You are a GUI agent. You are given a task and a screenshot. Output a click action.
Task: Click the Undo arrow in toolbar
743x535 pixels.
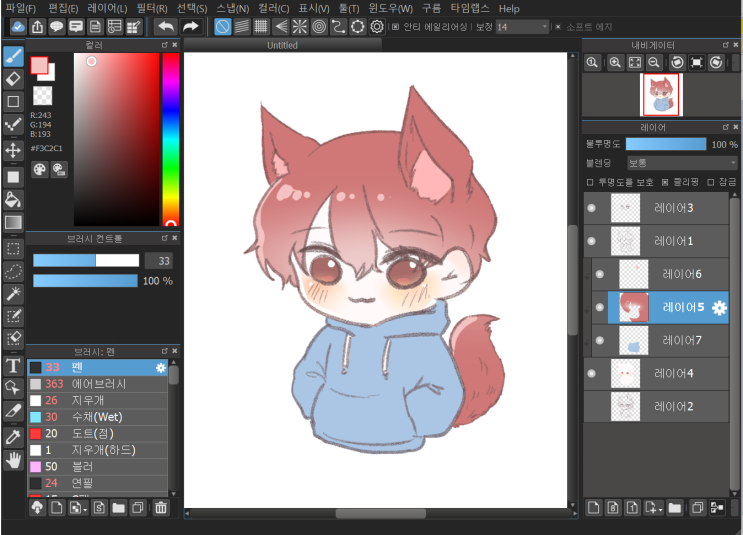click(165, 27)
